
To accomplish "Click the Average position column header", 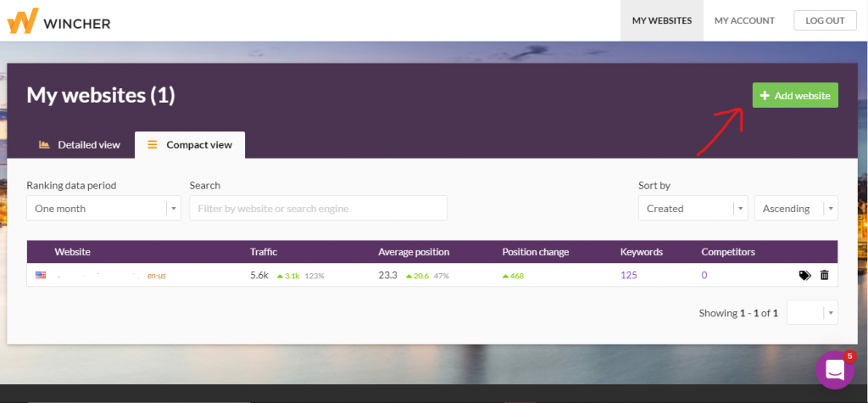I will [x=414, y=252].
